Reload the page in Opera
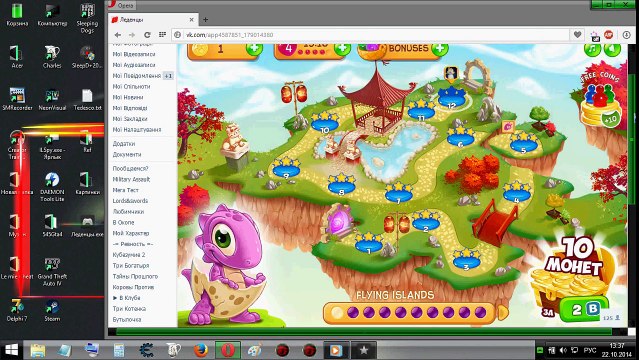639x360 pixels. click(x=147, y=35)
